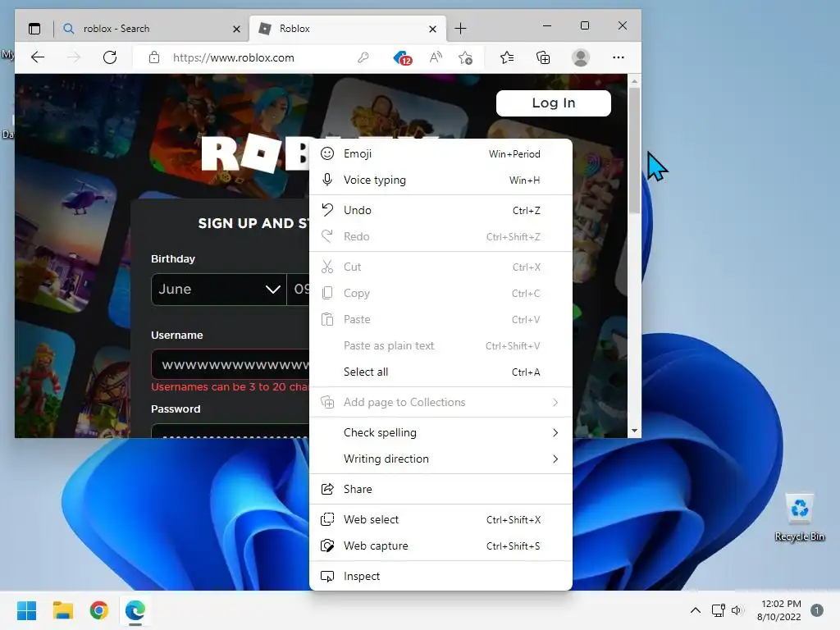Choose Emoji in the context menu
Viewport: 840px width, 630px height.
pyautogui.click(x=441, y=153)
